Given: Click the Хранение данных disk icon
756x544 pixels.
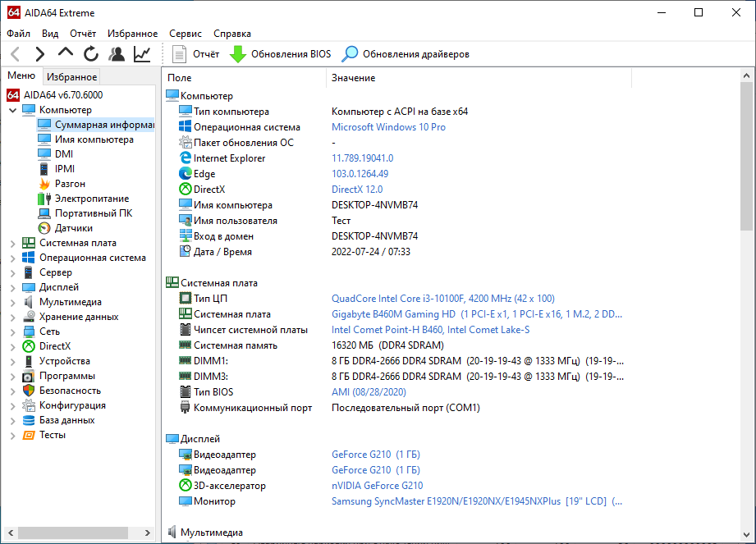Looking at the screenshot, I should click(x=29, y=317).
